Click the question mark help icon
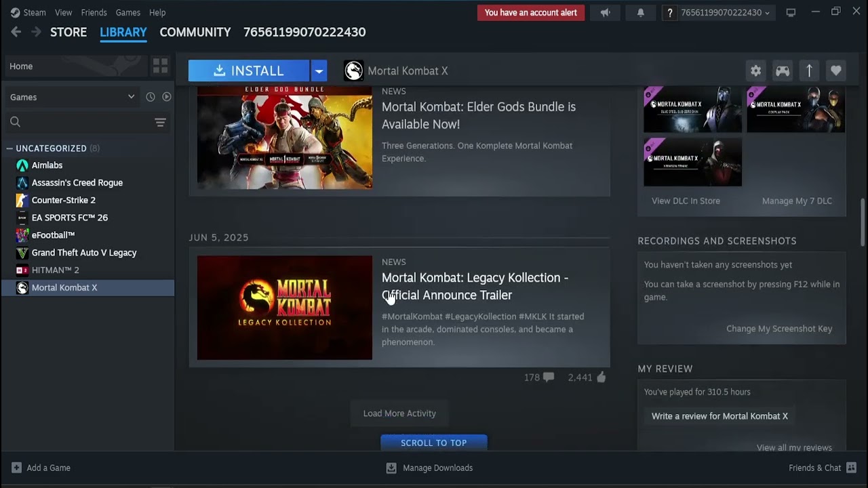This screenshot has height=488, width=868. [670, 12]
